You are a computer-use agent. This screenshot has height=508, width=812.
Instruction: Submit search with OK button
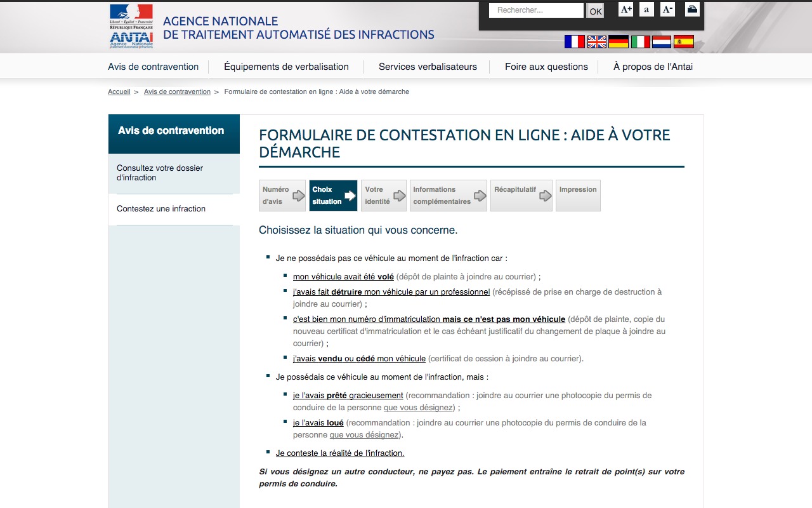pyautogui.click(x=595, y=11)
